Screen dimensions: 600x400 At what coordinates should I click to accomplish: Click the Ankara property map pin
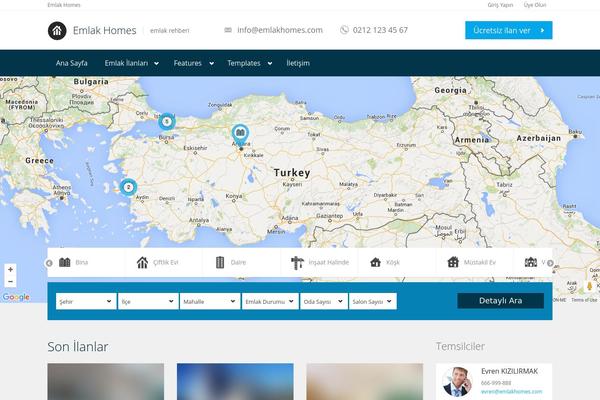tap(240, 135)
